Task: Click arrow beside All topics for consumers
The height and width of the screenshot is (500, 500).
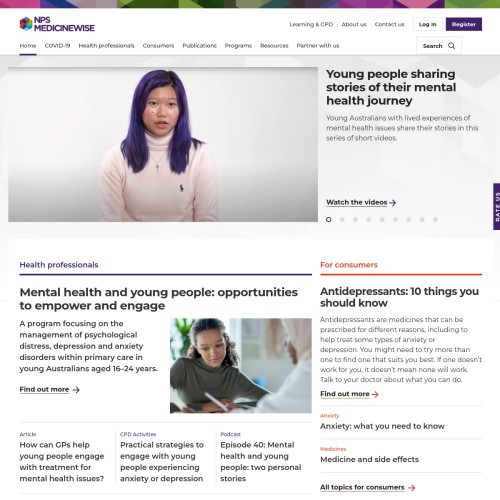Action: pyautogui.click(x=412, y=488)
